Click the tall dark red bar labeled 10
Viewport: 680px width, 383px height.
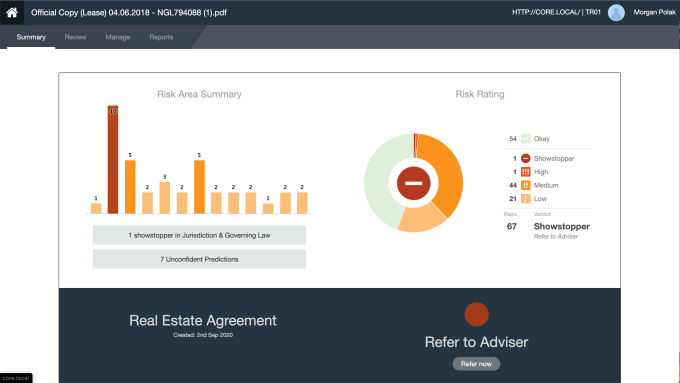[113, 160]
